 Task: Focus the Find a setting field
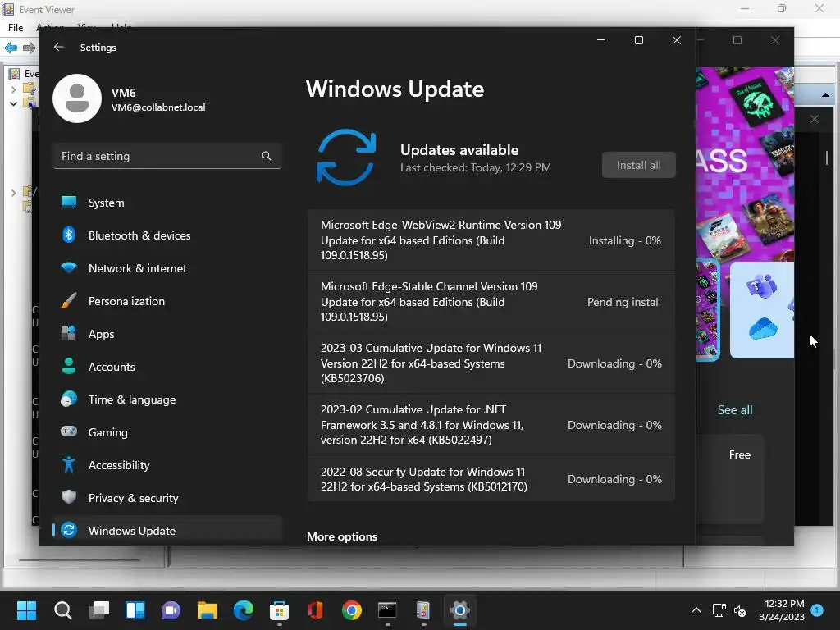click(x=167, y=156)
